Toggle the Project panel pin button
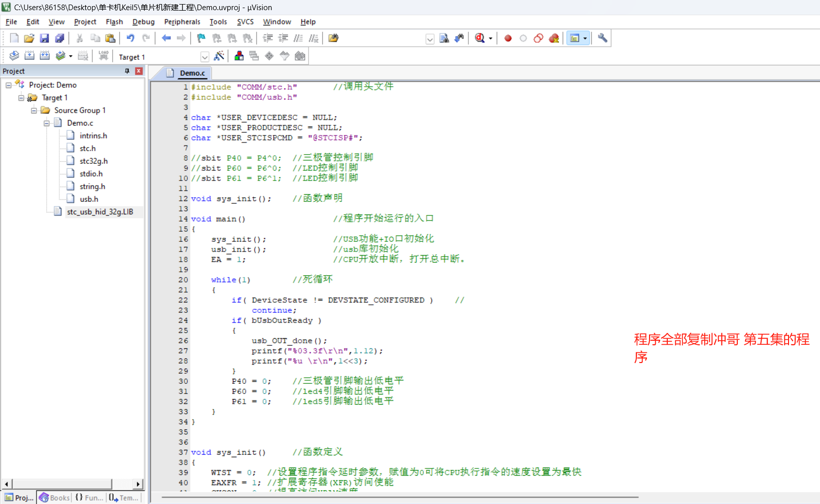The height and width of the screenshot is (504, 820). [x=127, y=71]
